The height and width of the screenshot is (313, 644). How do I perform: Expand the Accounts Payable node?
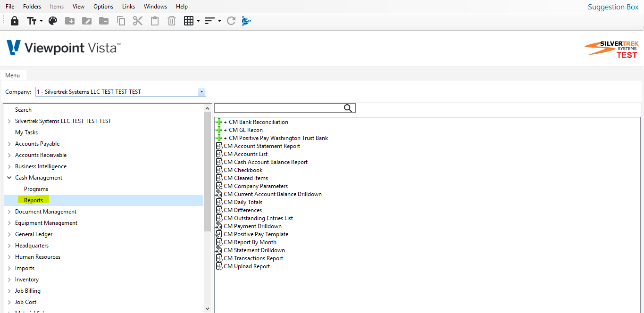(x=9, y=144)
